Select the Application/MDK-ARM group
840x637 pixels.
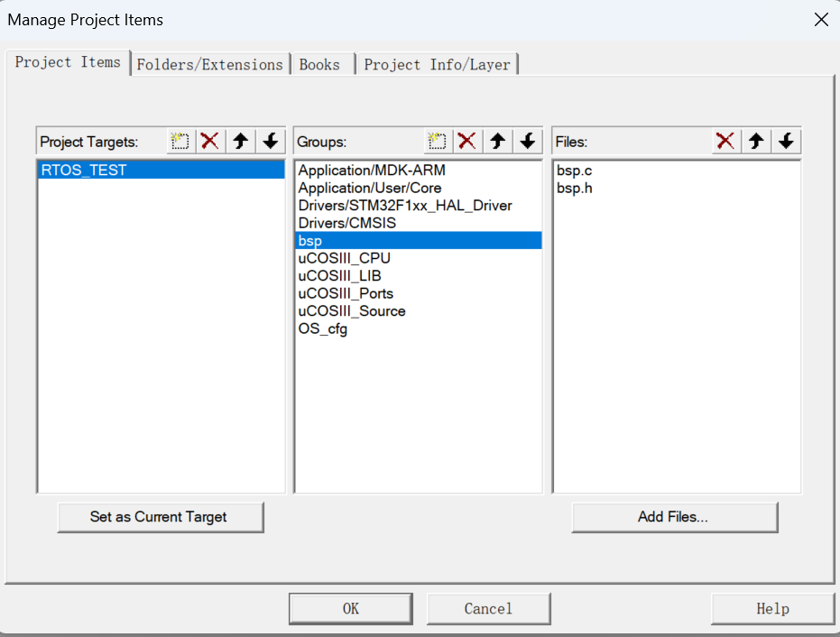click(419, 171)
